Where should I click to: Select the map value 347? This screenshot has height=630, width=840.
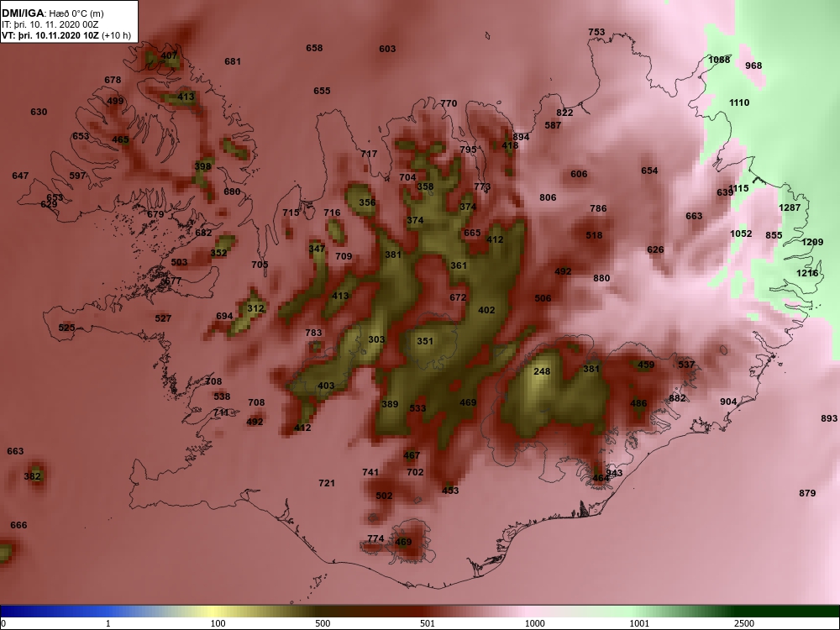pyautogui.click(x=317, y=249)
